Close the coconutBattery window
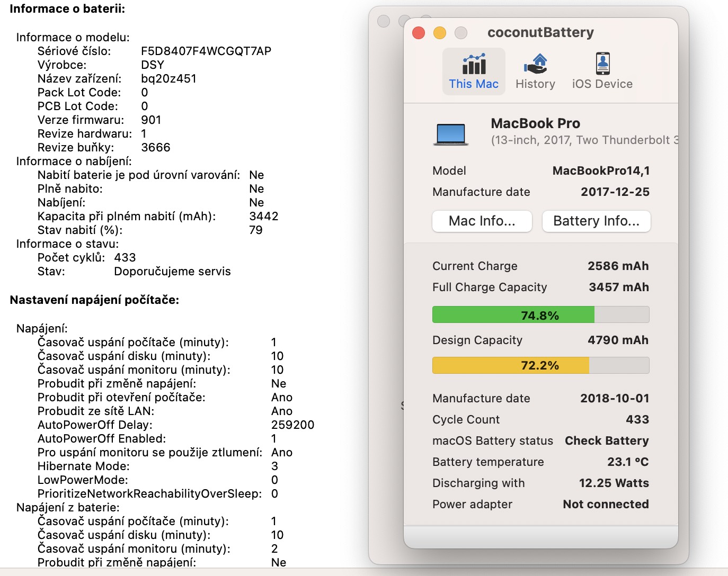 419,33
